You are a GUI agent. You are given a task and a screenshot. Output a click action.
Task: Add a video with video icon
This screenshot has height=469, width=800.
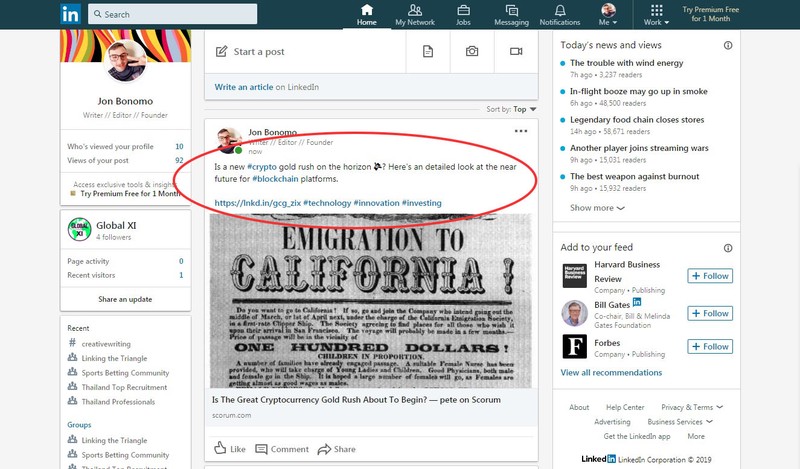[x=516, y=52]
